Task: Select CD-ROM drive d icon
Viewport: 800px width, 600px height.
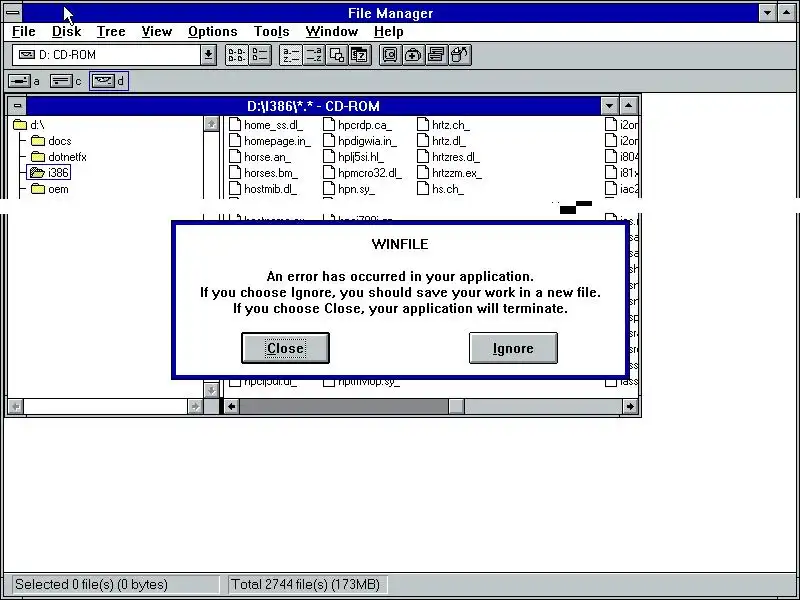Action: 108,81
